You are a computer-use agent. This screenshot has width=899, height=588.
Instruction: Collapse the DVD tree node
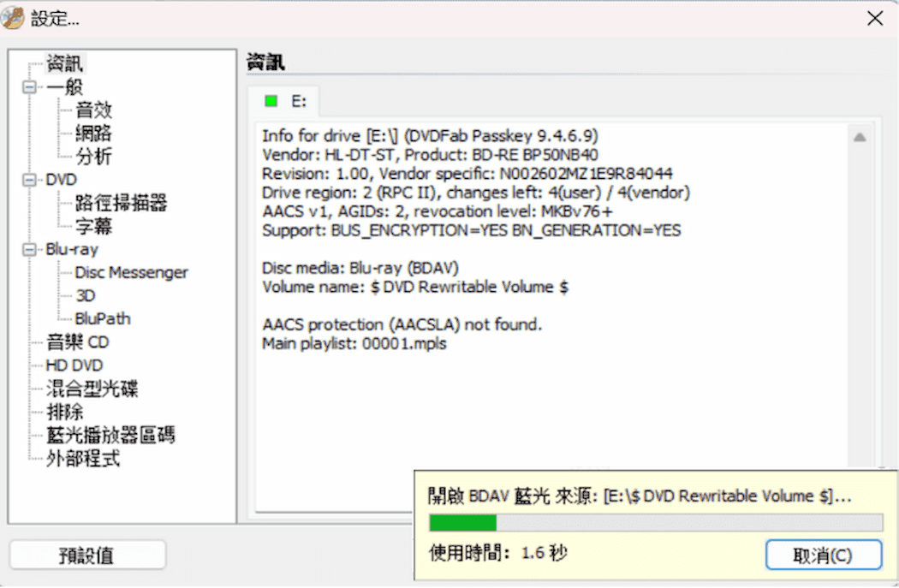click(29, 180)
